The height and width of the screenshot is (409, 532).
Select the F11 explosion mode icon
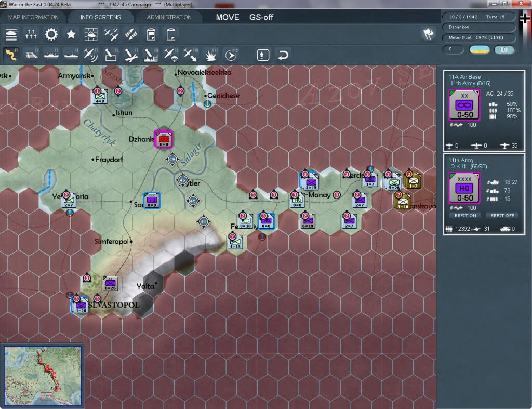(x=211, y=55)
